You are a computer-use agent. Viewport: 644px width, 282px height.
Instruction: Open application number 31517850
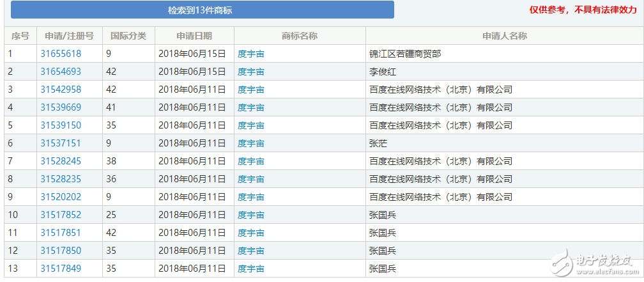click(61, 251)
